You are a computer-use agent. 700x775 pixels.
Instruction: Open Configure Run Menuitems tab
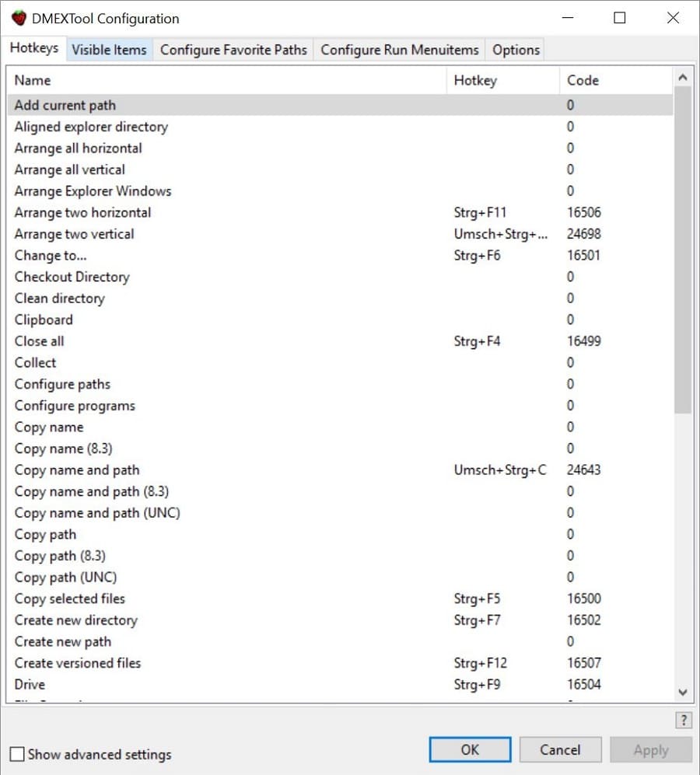click(x=400, y=50)
